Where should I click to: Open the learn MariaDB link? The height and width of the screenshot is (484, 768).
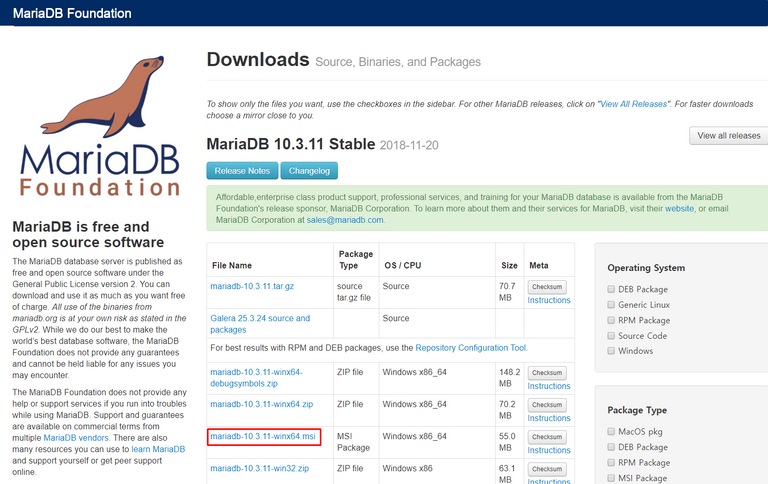coord(158,449)
